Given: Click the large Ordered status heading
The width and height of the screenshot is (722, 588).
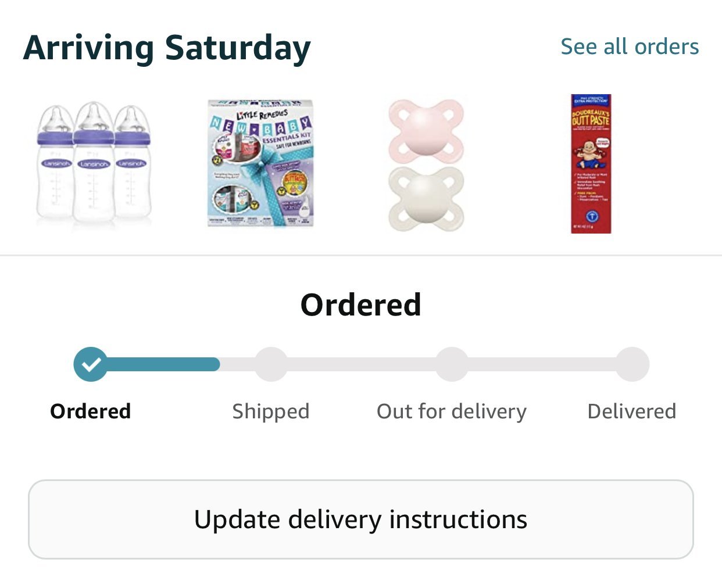Looking at the screenshot, I should coord(361,305).
